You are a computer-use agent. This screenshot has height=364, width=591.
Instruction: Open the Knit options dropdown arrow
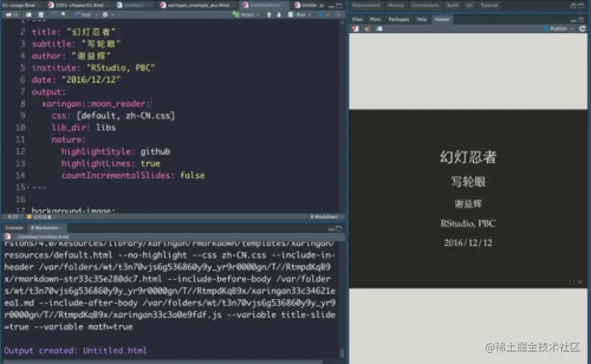coord(96,15)
